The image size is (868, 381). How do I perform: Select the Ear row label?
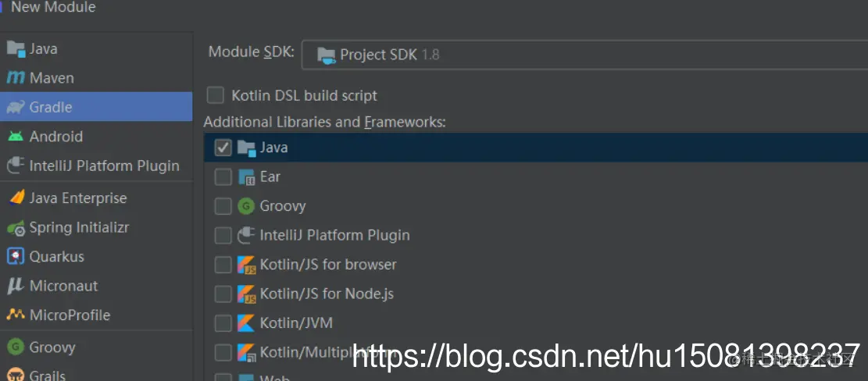270,177
